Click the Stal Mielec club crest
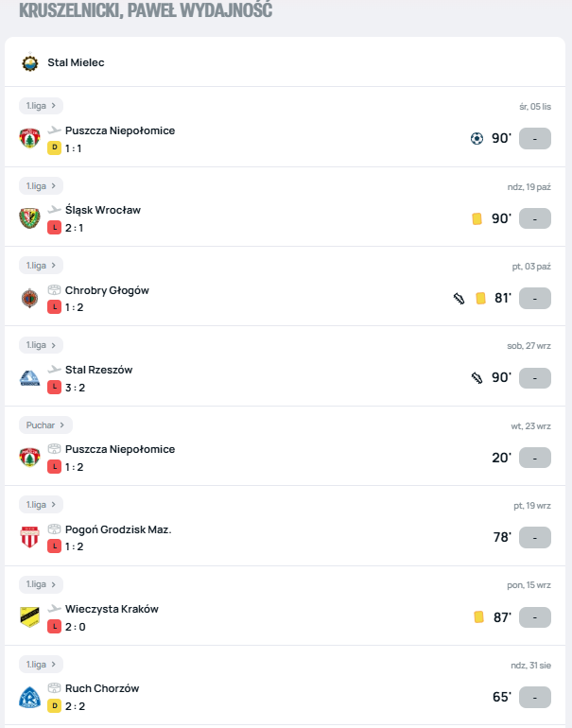572x728 pixels. pyautogui.click(x=30, y=62)
